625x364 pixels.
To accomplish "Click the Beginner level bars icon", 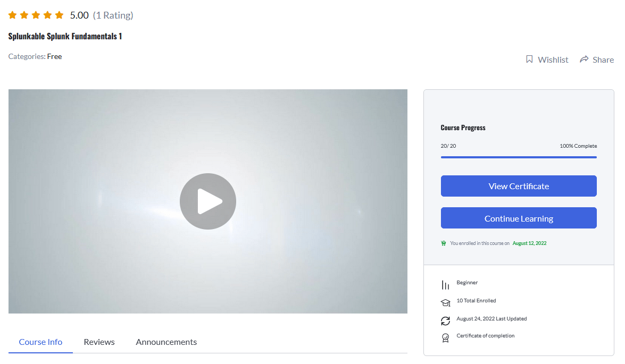I will [x=445, y=285].
